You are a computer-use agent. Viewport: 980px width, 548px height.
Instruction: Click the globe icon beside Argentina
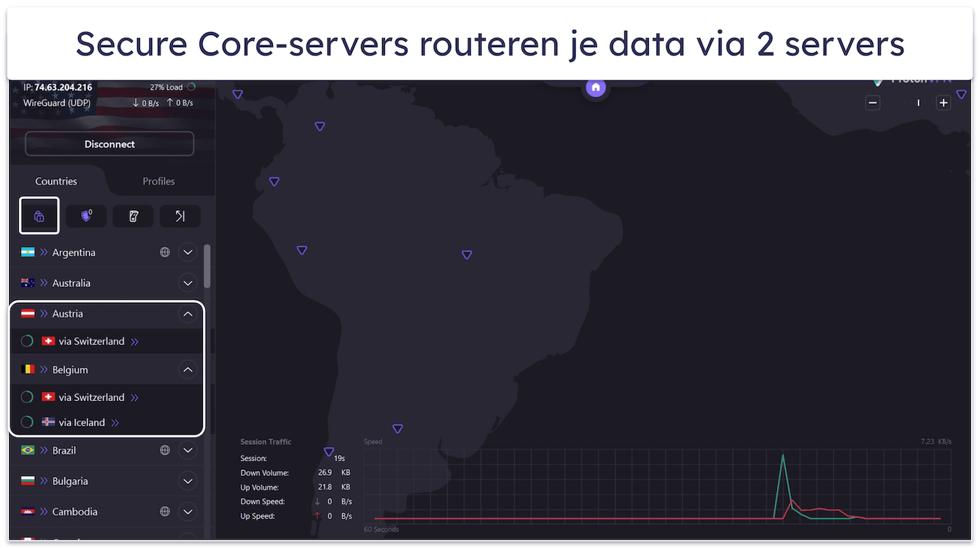coord(164,252)
